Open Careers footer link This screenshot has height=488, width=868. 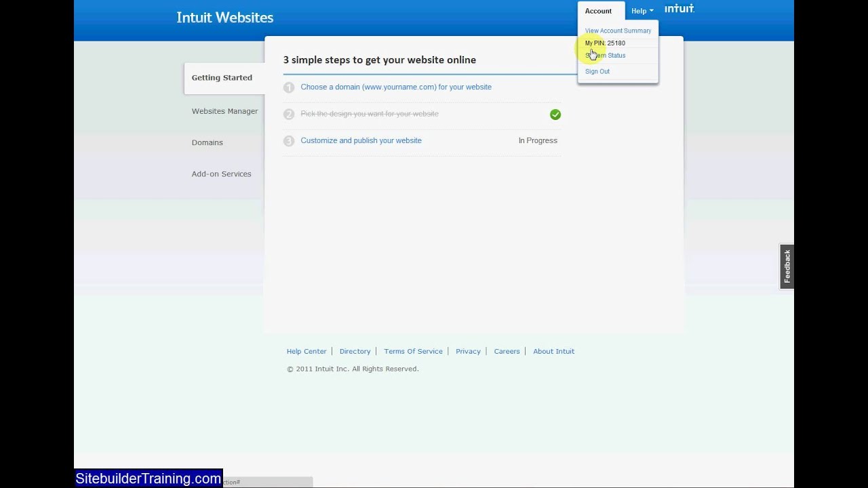(x=507, y=351)
